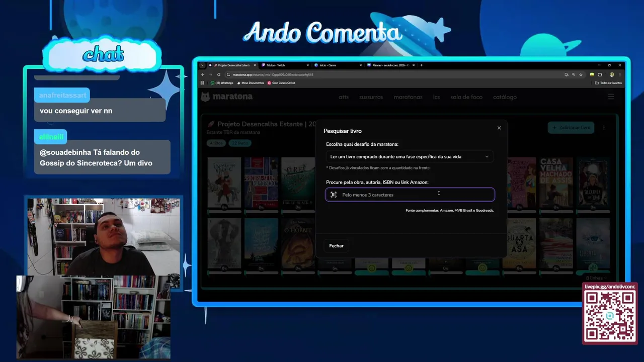
Task: Switch to the Planner browser tab
Action: (390, 65)
